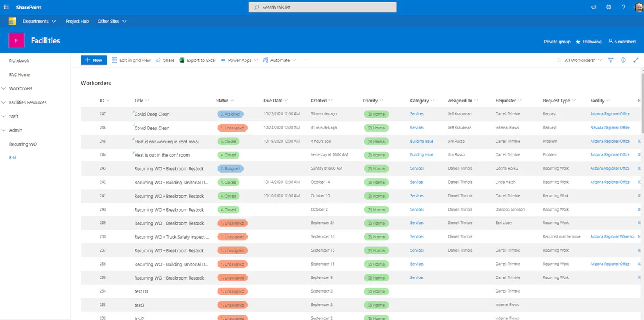Click 1. Unassigned status for ID 246
The image size is (644, 320).
pos(232,128)
